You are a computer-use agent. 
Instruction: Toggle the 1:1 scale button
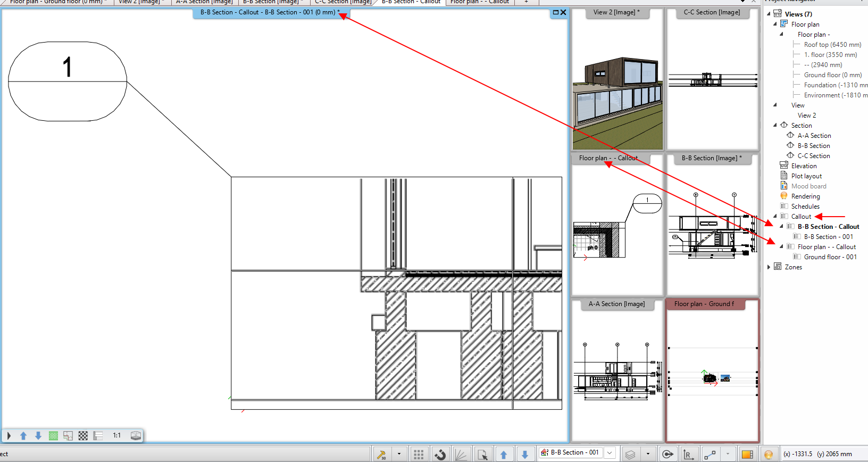116,435
